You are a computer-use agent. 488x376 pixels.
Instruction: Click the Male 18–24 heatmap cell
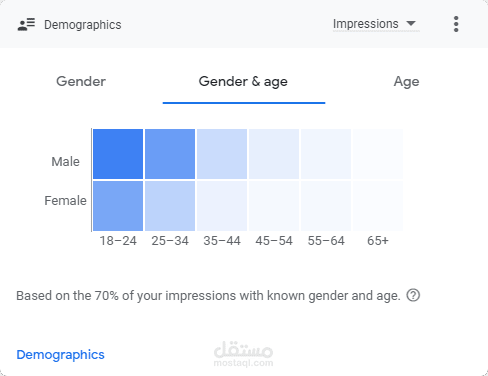(118, 154)
